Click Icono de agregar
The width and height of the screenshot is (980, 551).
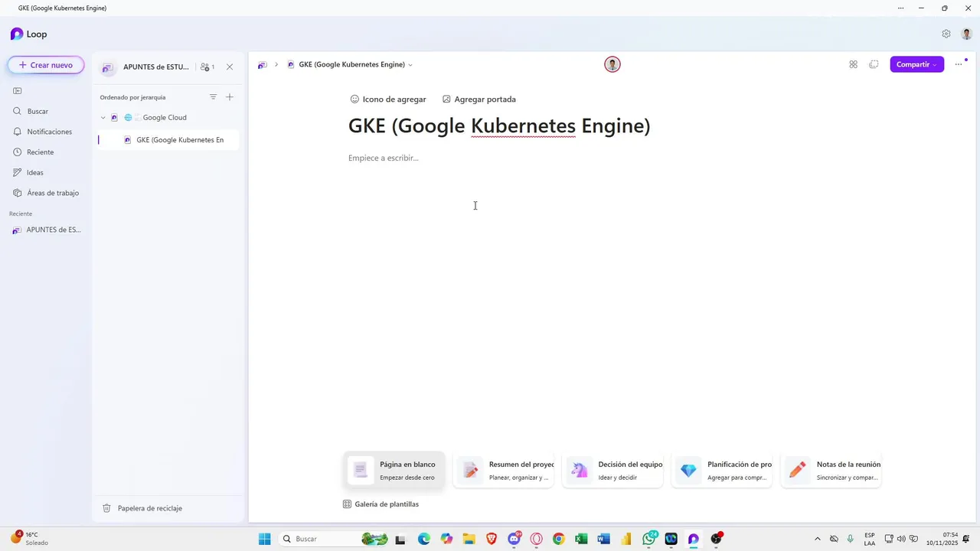tap(388, 99)
